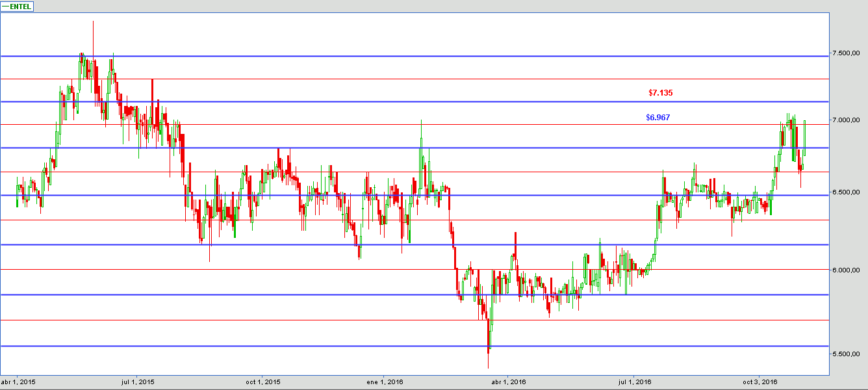This screenshot has width=868, height=390.
Task: Click the last candlestick at chart's right end
Action: (x=805, y=136)
